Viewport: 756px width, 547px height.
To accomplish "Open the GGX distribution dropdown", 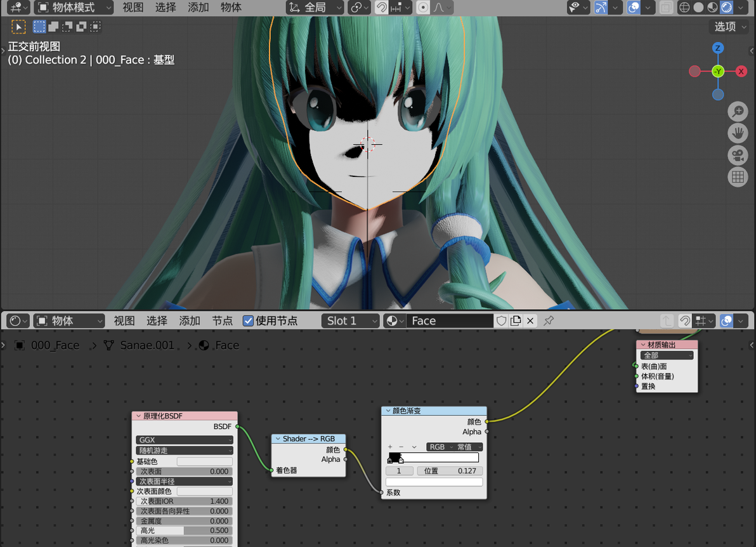I will pyautogui.click(x=184, y=440).
